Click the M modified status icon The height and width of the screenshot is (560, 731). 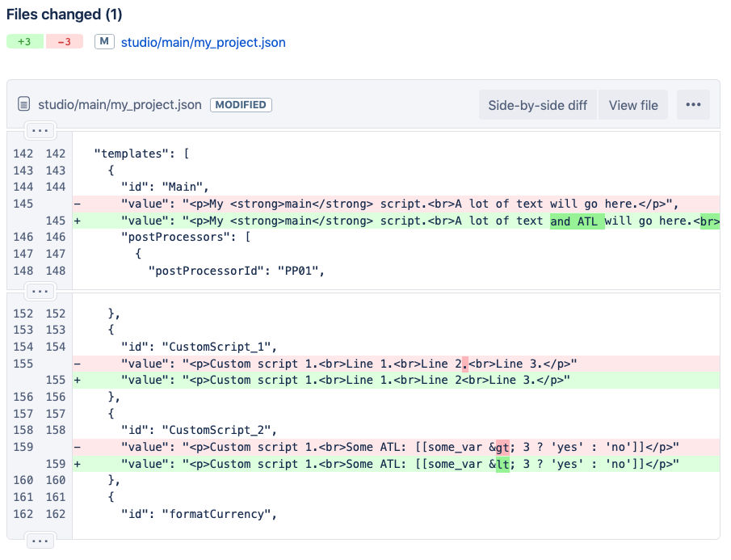tap(104, 42)
